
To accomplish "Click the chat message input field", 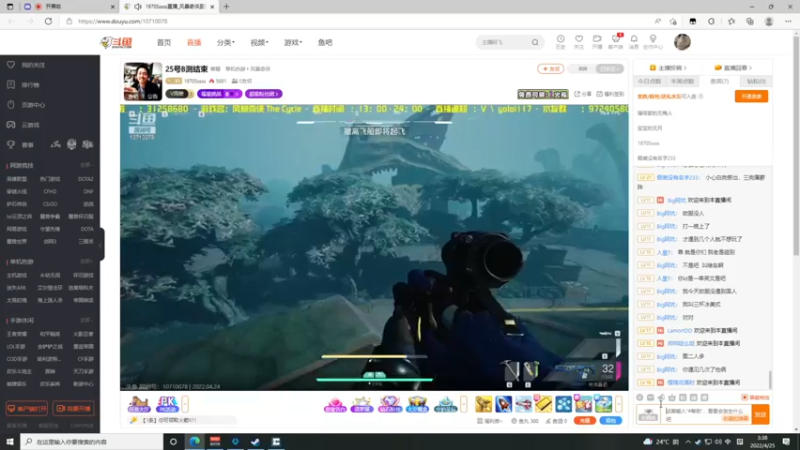I will [x=707, y=414].
